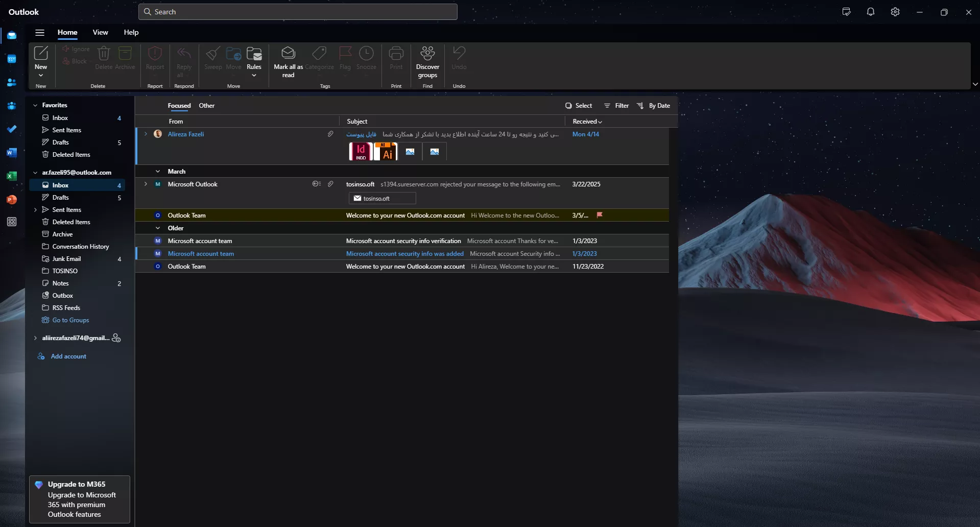Collapse the Older group header

tap(158, 228)
